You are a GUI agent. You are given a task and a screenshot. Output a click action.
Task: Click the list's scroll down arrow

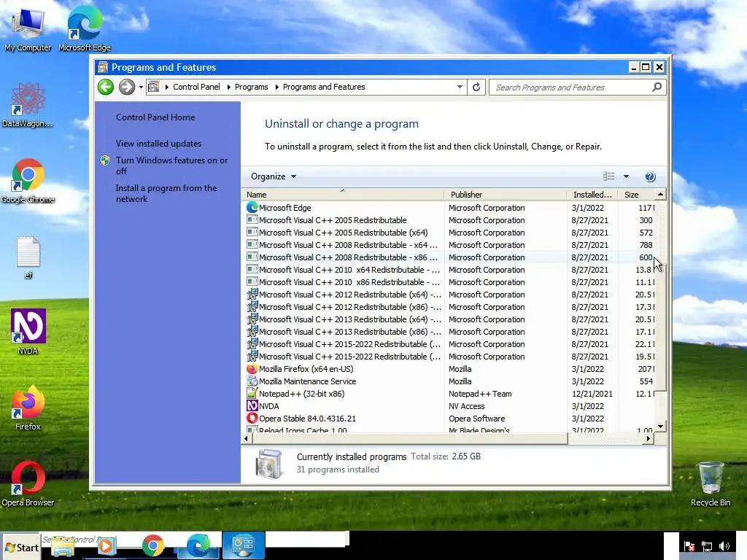coord(660,427)
